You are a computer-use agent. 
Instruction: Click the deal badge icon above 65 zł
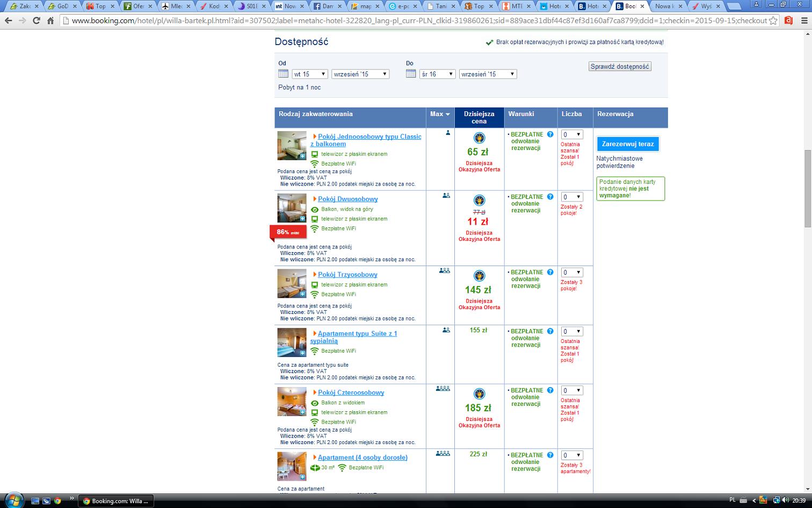point(479,138)
